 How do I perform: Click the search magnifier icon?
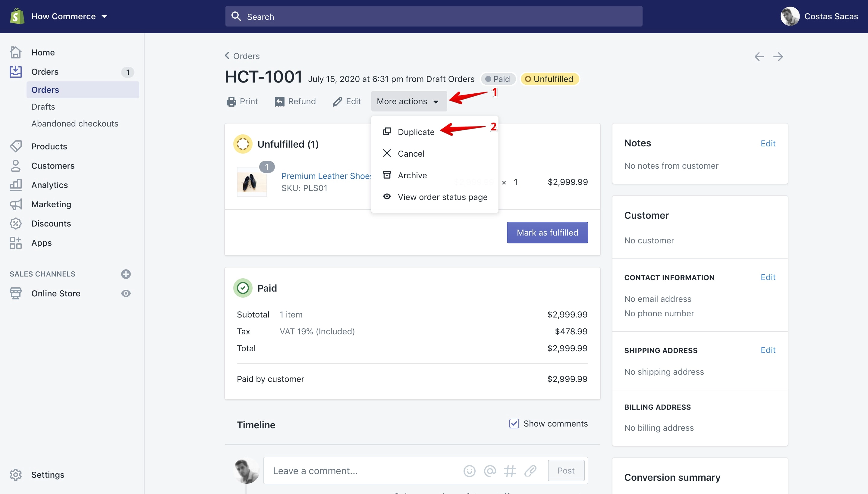point(236,16)
